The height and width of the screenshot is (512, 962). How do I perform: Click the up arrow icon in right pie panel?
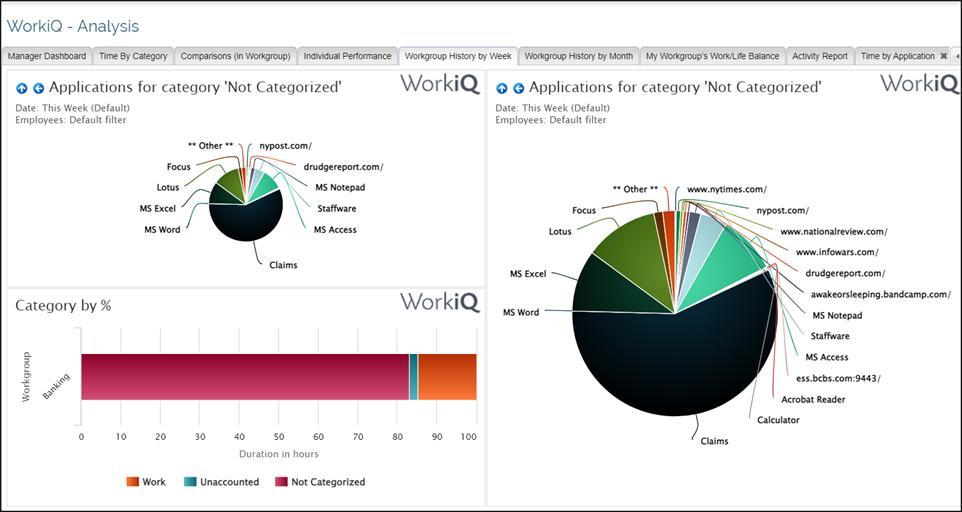502,89
